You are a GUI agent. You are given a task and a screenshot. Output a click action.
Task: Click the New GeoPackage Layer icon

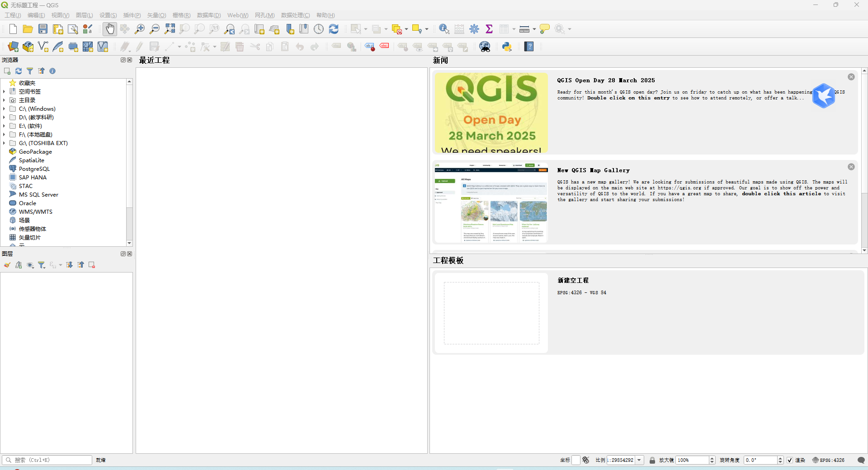click(x=28, y=47)
